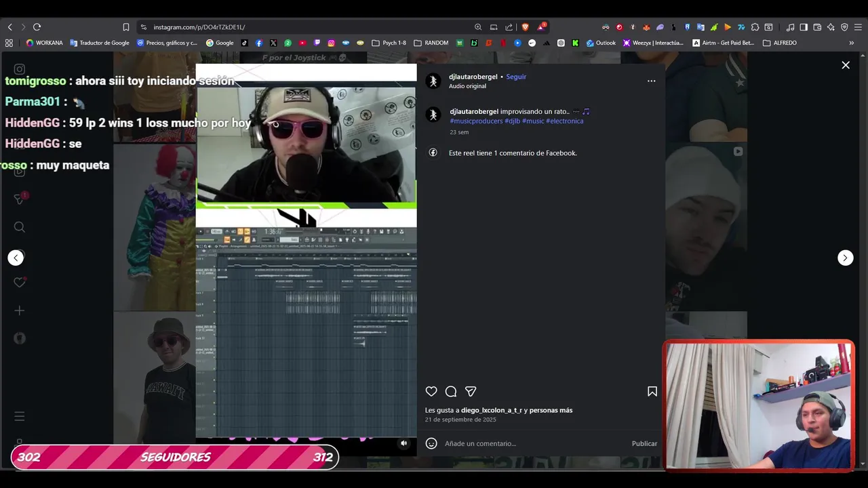Screen dimensions: 868x488
Task: Open Brave Wallet icon
Action: click(817, 27)
